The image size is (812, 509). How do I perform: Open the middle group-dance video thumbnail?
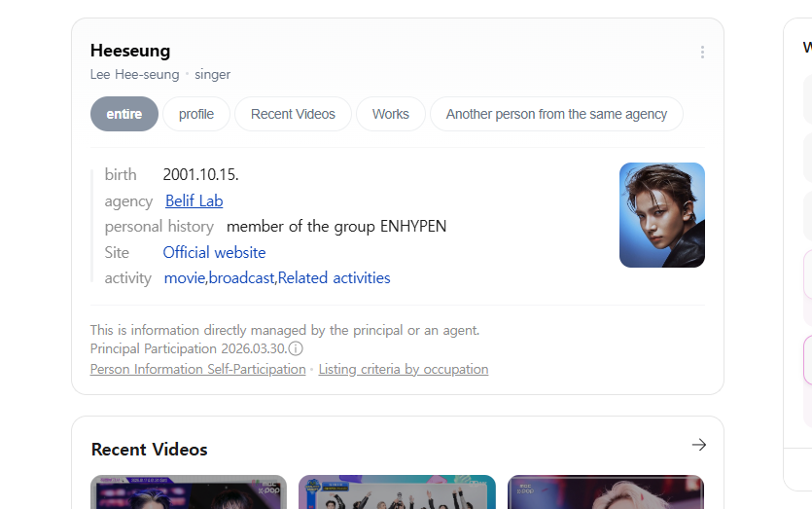[397, 491]
